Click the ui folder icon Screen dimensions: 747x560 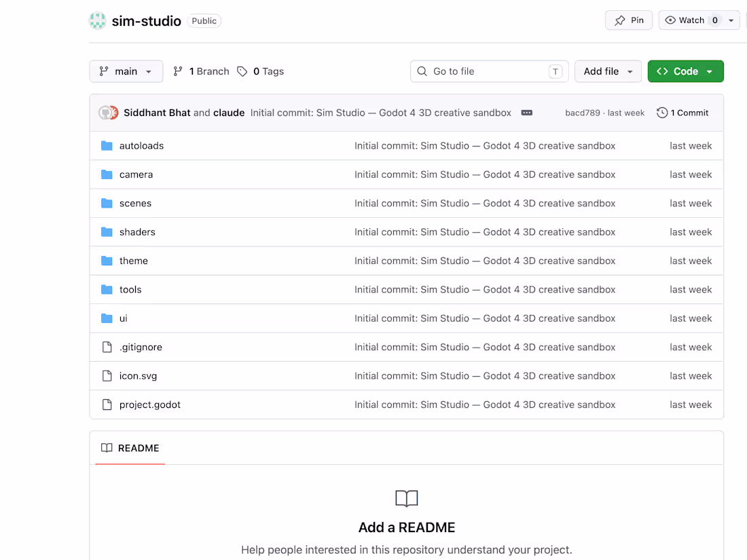107,318
